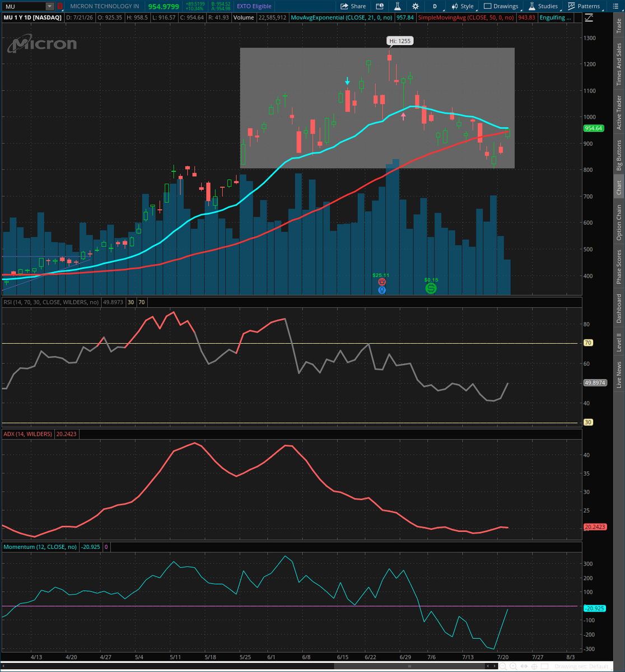Click scroll-left arrow on the time scrollbar

488,666
